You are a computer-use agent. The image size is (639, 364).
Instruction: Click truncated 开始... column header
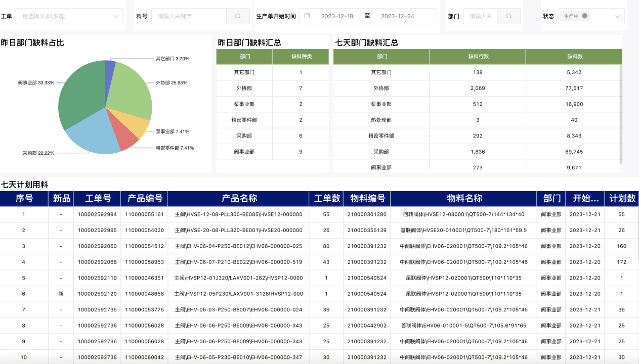point(585,199)
